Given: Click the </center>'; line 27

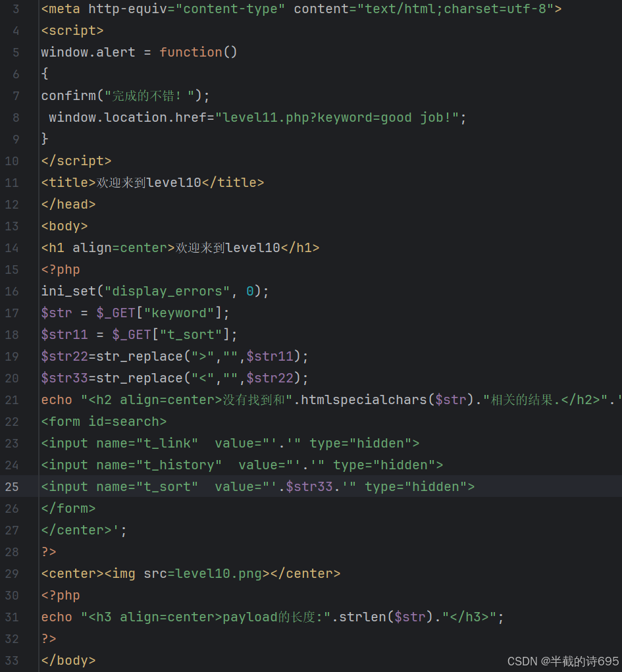Looking at the screenshot, I should point(84,530).
